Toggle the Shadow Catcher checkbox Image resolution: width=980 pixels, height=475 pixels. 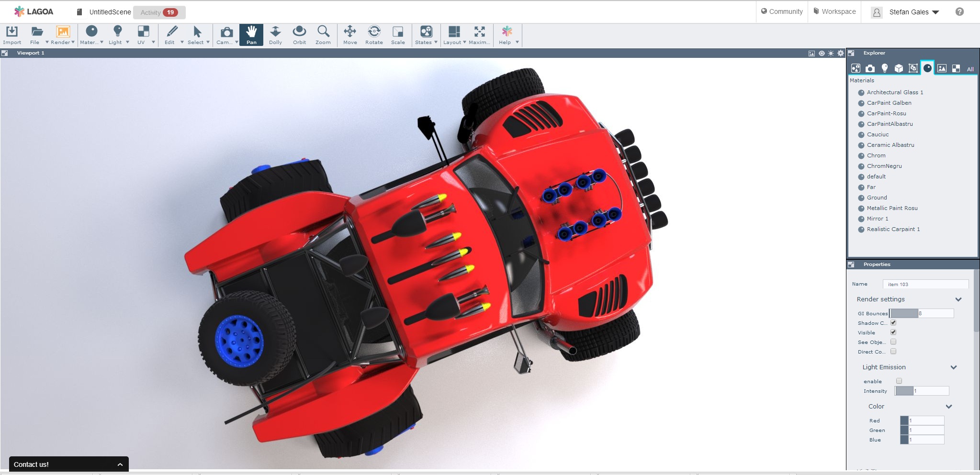tap(893, 323)
